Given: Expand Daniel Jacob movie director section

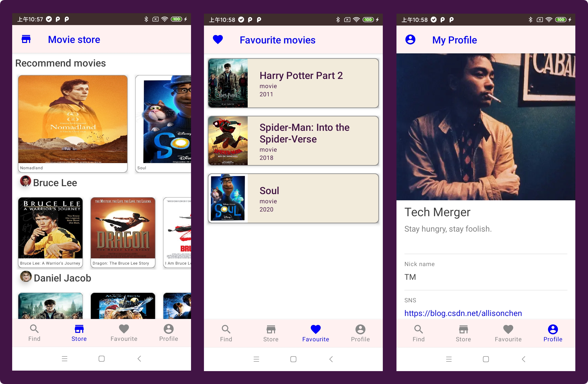Looking at the screenshot, I should [x=61, y=278].
